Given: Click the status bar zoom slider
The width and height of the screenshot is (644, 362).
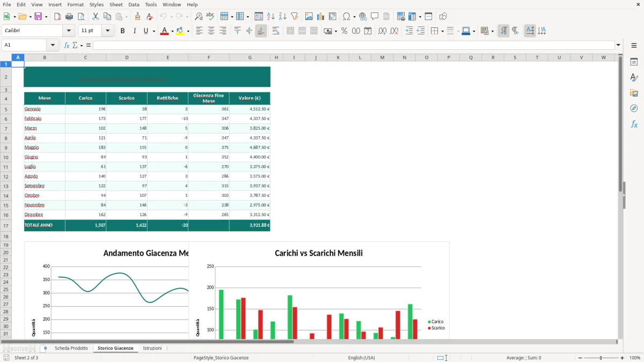Looking at the screenshot, I should pyautogui.click(x=601, y=358).
